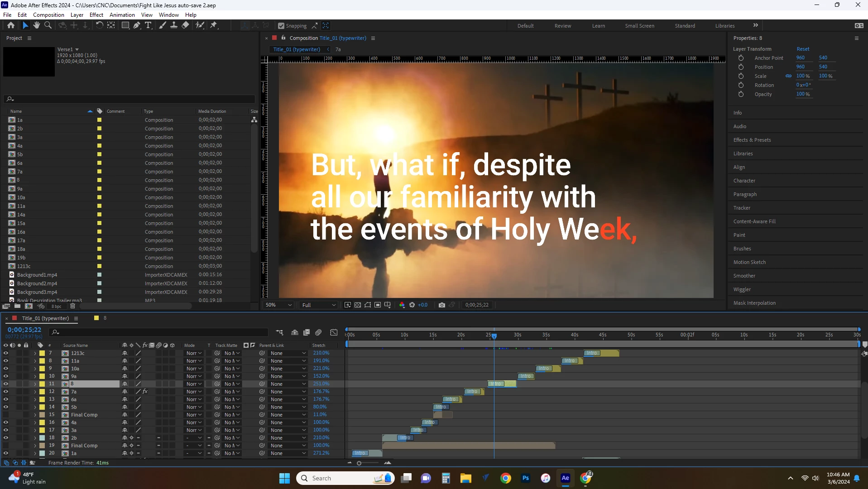Open the Composition menu

click(x=48, y=15)
